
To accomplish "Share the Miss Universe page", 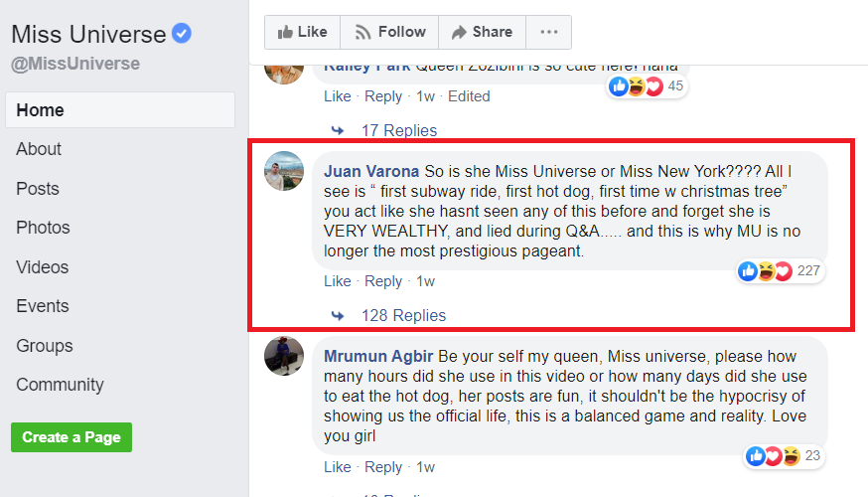I will [482, 32].
